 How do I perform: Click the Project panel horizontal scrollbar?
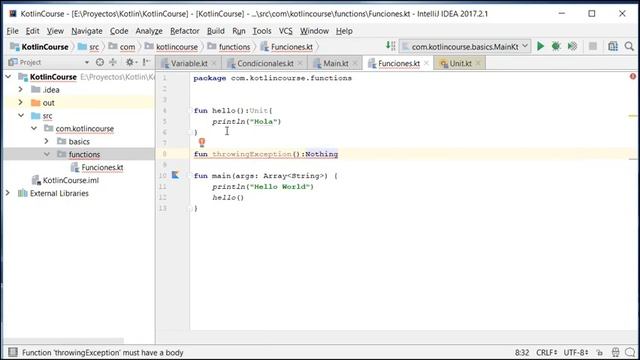pos(63,340)
